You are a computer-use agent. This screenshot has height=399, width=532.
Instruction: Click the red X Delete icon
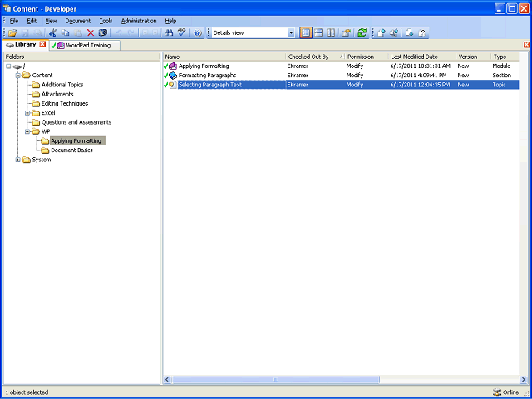[91, 33]
